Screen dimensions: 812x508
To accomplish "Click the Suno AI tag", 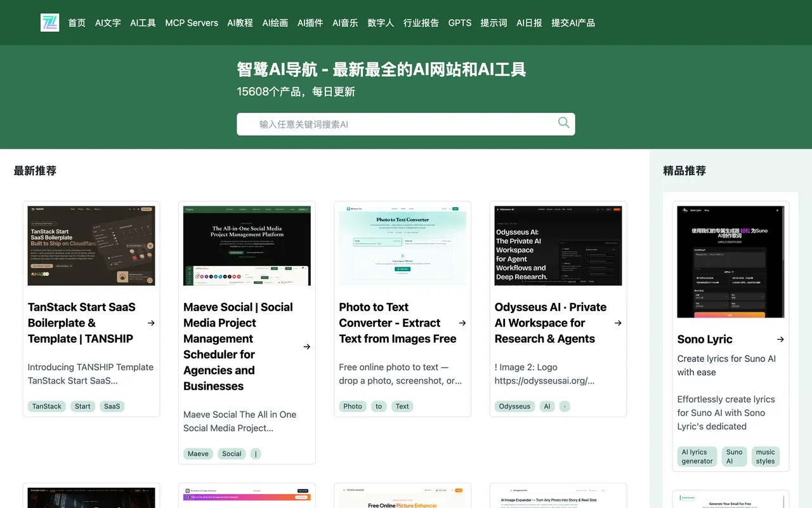I will (734, 457).
